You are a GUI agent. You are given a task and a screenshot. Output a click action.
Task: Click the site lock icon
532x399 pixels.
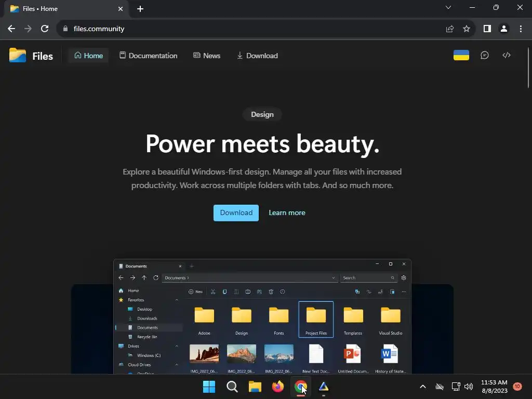pyautogui.click(x=65, y=29)
